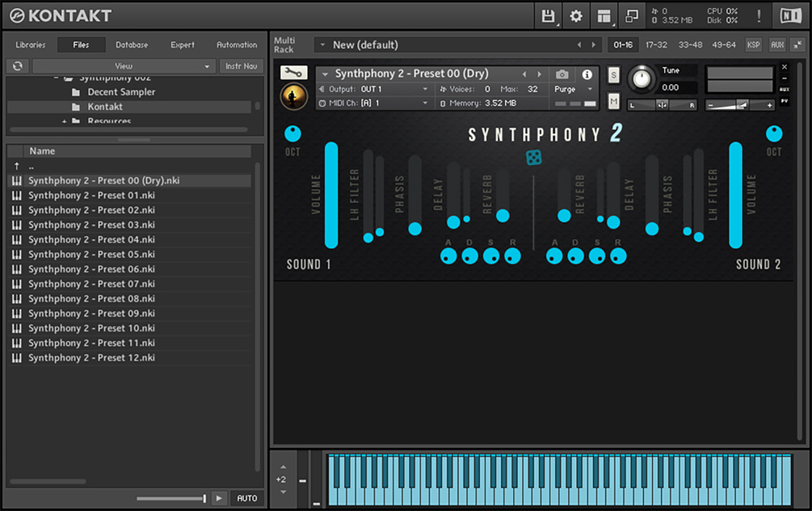The height and width of the screenshot is (511, 812).
Task: Adjust Sound 2 Volume slider
Action: coord(735,195)
